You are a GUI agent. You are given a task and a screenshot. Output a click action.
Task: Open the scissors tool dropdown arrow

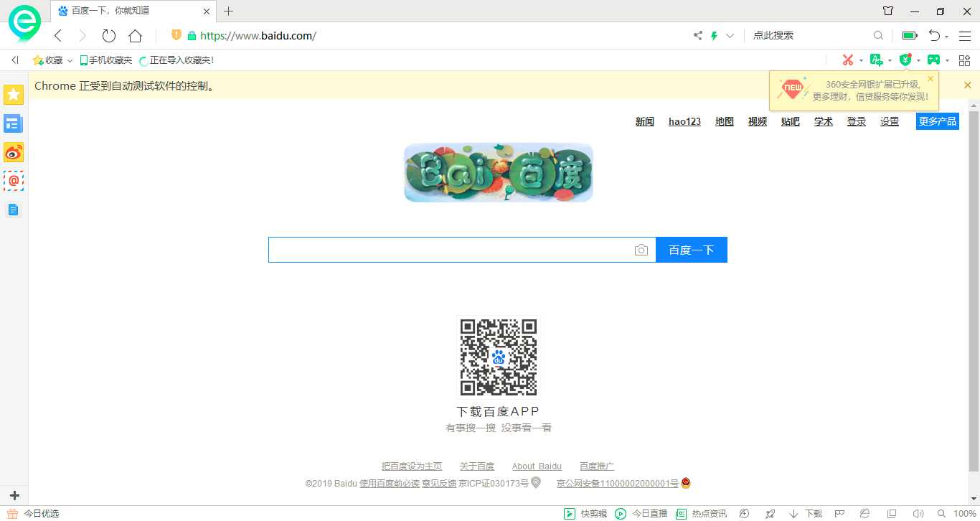click(x=861, y=61)
